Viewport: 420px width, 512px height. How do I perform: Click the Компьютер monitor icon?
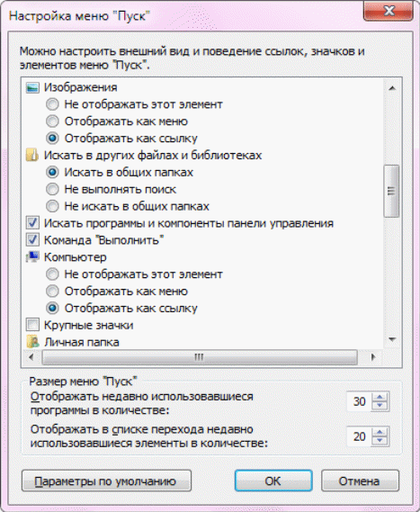point(32,257)
